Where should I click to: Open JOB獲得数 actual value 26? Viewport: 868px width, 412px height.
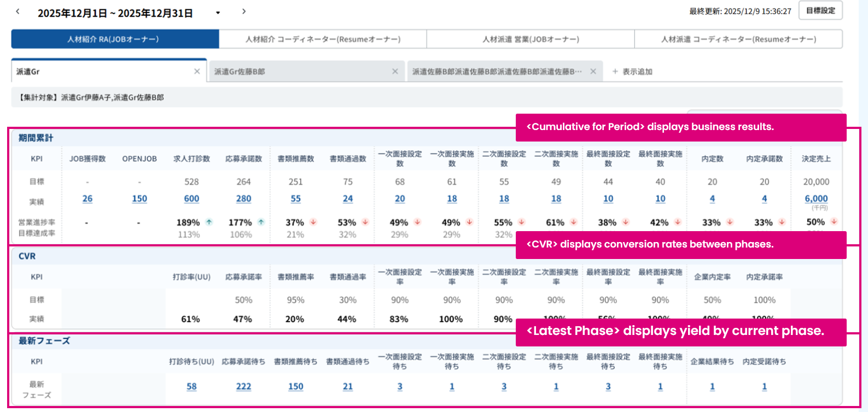click(88, 199)
